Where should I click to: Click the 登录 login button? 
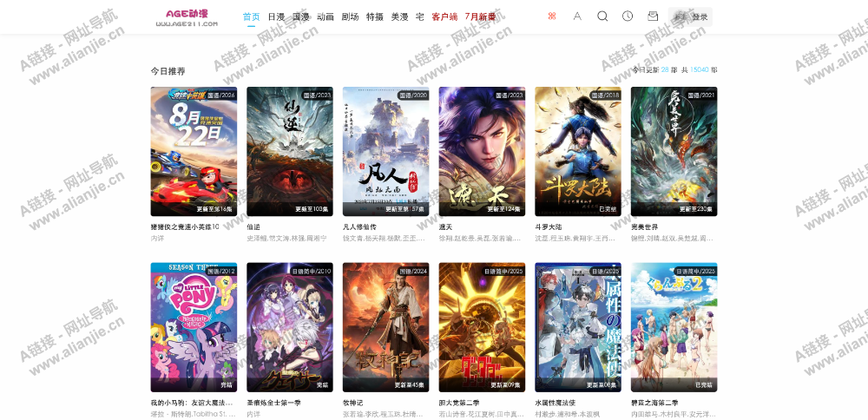point(690,16)
